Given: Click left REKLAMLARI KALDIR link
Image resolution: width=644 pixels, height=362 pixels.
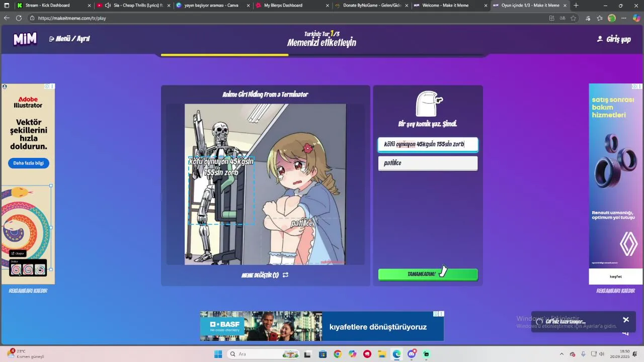Looking at the screenshot, I should [x=28, y=291].
